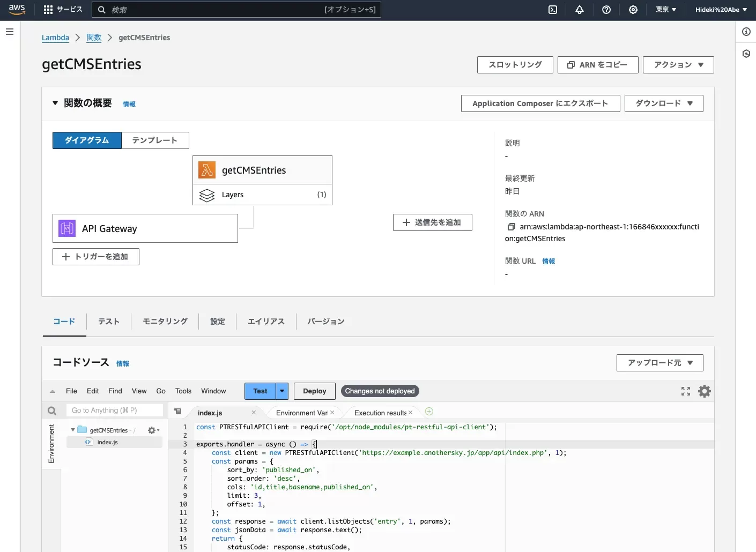
Task: Close the index.js tab
Action: coord(254,413)
